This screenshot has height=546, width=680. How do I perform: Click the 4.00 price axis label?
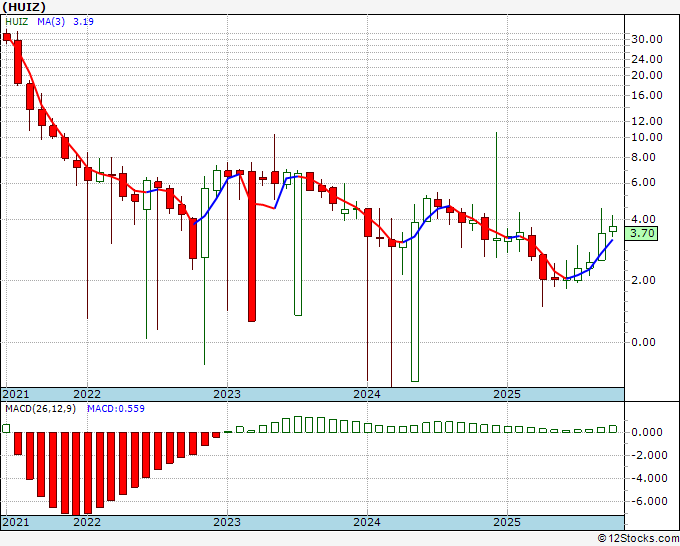tap(643, 219)
